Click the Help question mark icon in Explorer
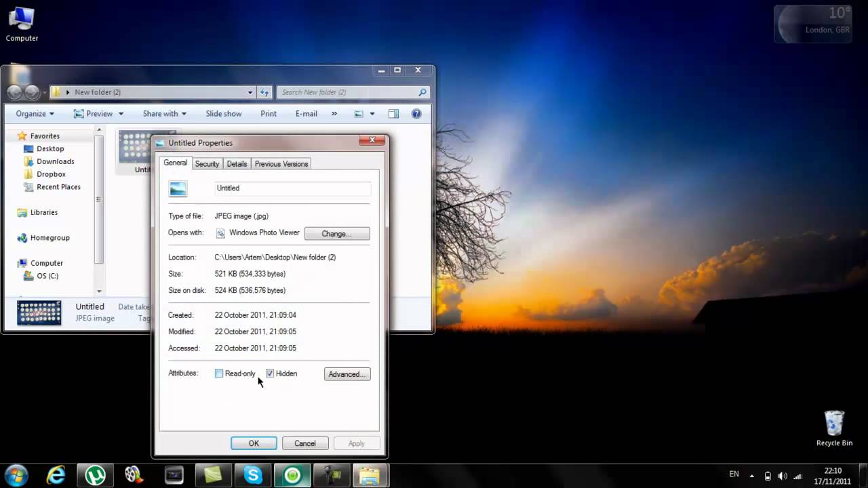This screenshot has height=488, width=868. (x=416, y=114)
